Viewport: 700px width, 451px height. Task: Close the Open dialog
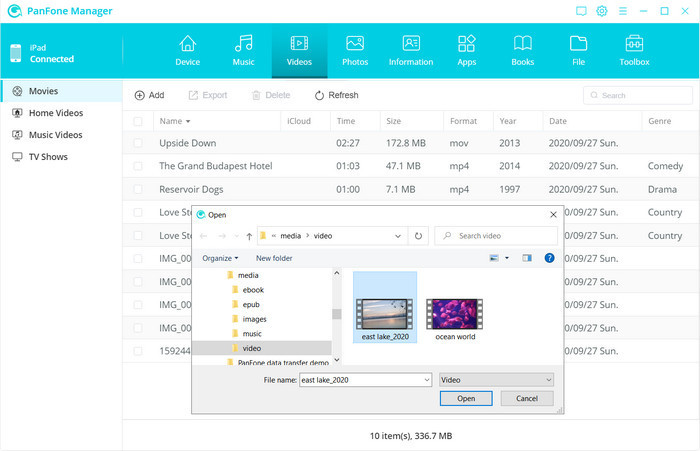click(x=553, y=215)
